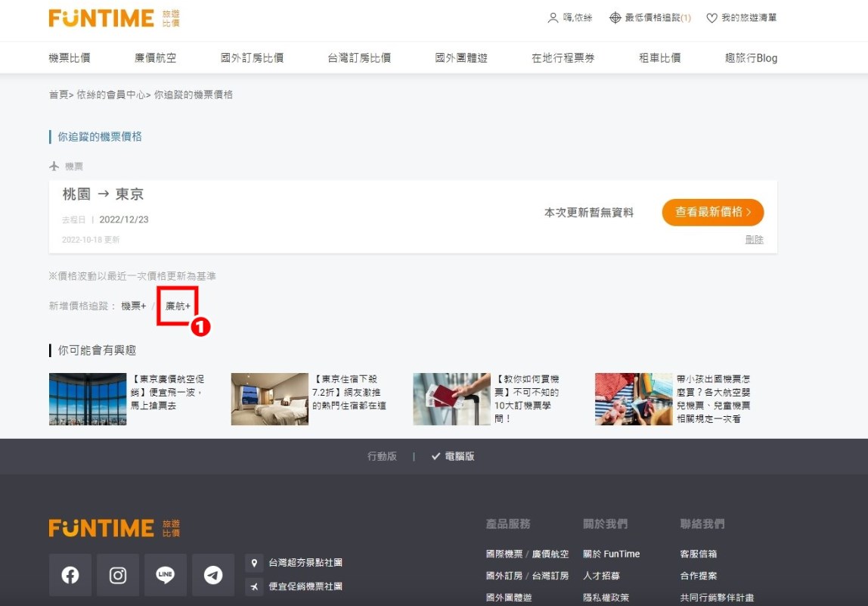Open the 機票比價 menu
868x606 pixels.
point(70,57)
